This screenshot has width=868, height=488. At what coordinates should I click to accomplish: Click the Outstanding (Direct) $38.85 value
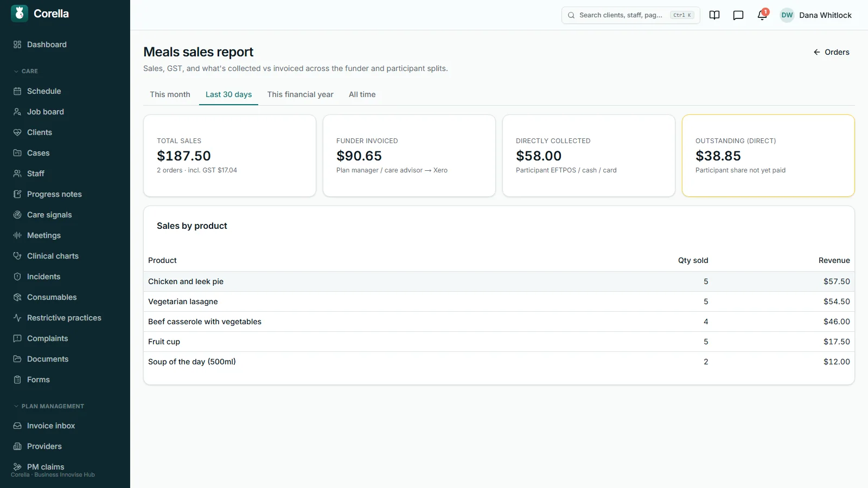point(718,156)
